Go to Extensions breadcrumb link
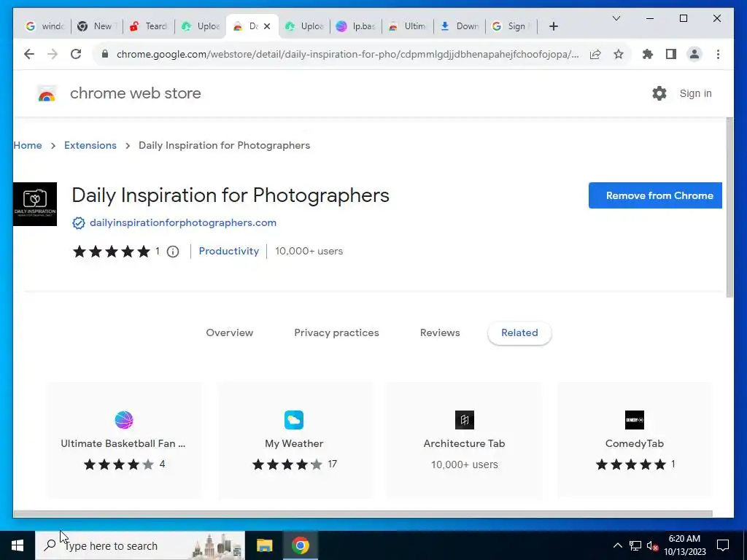Screen dimensions: 747x560 (x=90, y=145)
